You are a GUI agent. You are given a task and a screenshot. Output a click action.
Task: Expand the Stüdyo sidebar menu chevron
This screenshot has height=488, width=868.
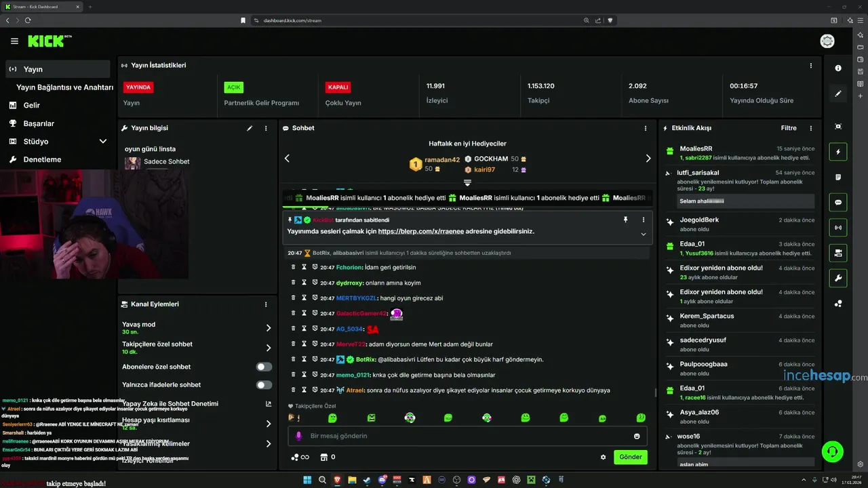(x=103, y=142)
